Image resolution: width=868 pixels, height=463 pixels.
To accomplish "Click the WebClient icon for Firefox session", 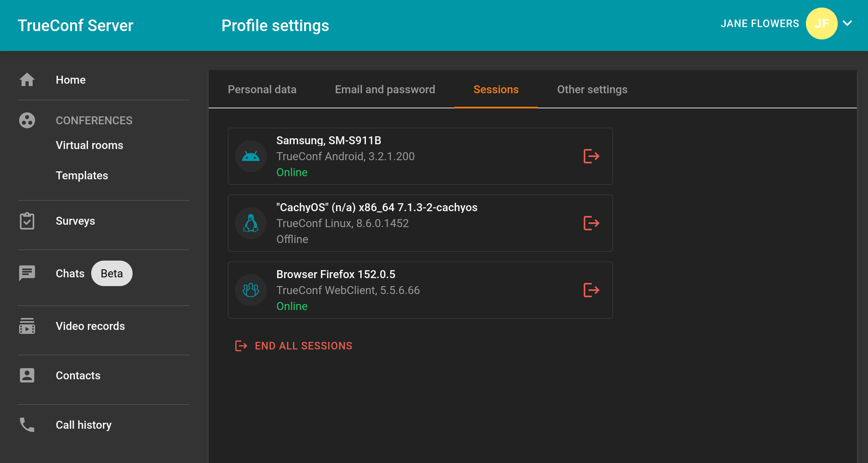I will point(251,290).
